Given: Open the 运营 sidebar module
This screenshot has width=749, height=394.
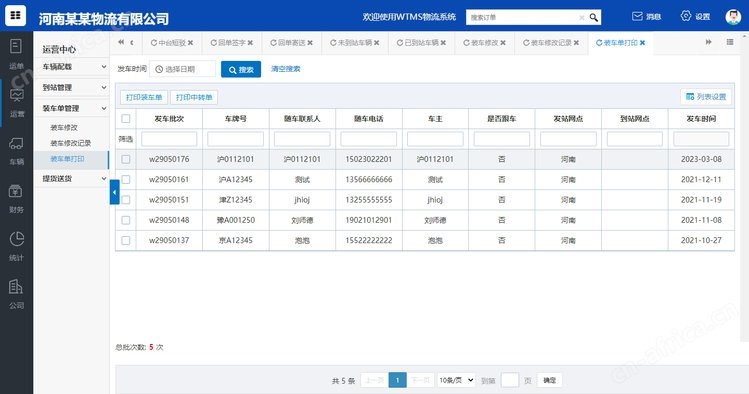Looking at the screenshot, I should tap(17, 102).
